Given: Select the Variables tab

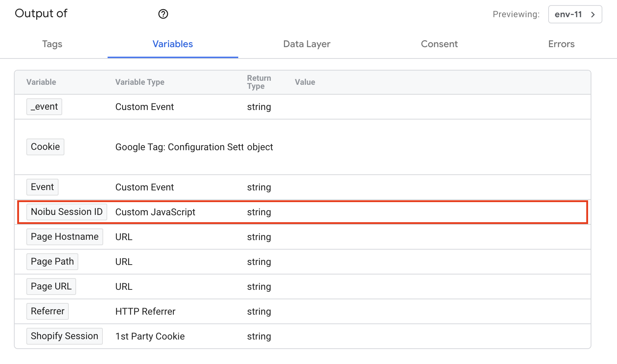Looking at the screenshot, I should coord(173,44).
